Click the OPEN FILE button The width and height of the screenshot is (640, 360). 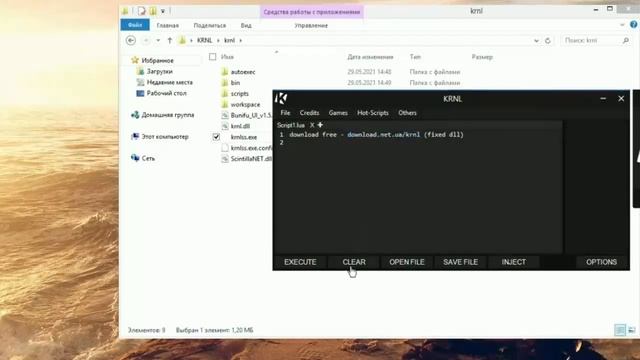pos(407,262)
